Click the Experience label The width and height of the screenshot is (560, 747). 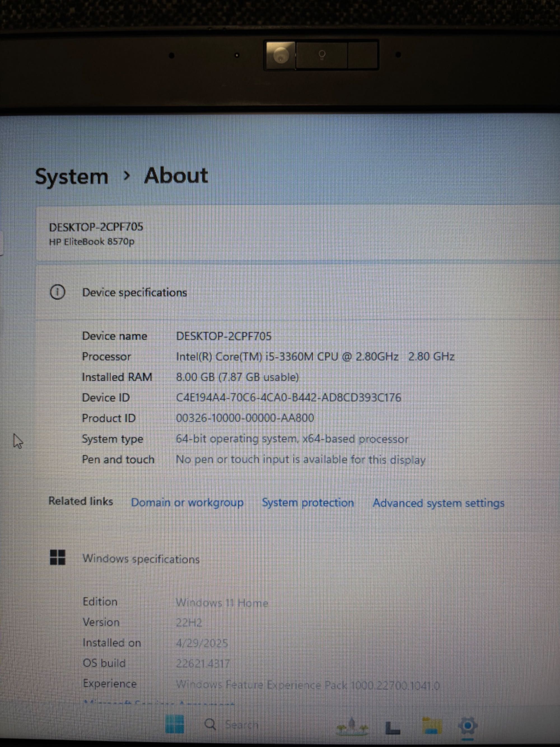[110, 684]
